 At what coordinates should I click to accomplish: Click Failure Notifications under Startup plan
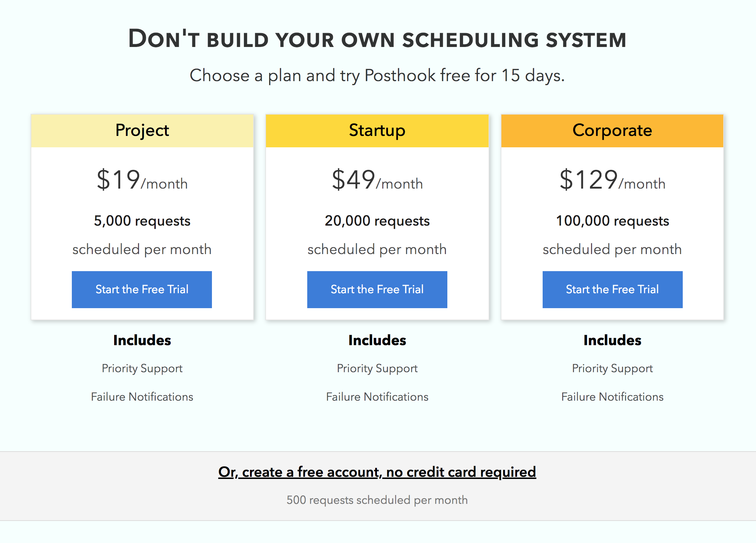pyautogui.click(x=377, y=397)
